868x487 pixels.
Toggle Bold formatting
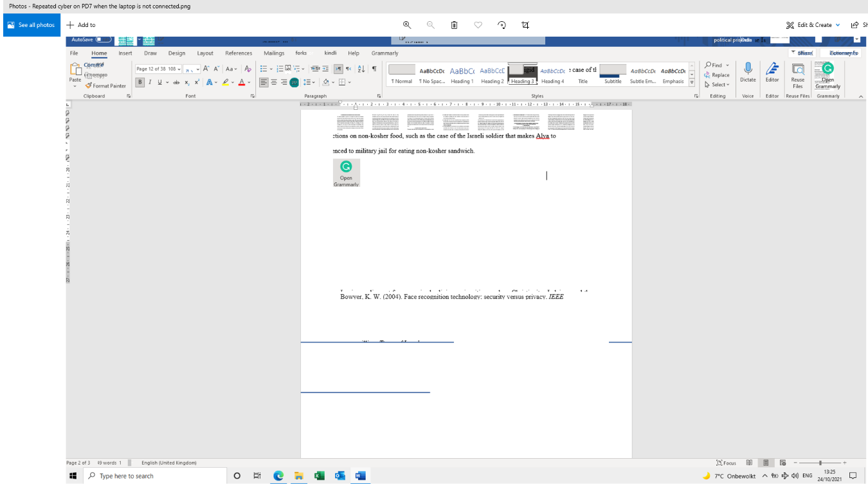(140, 82)
